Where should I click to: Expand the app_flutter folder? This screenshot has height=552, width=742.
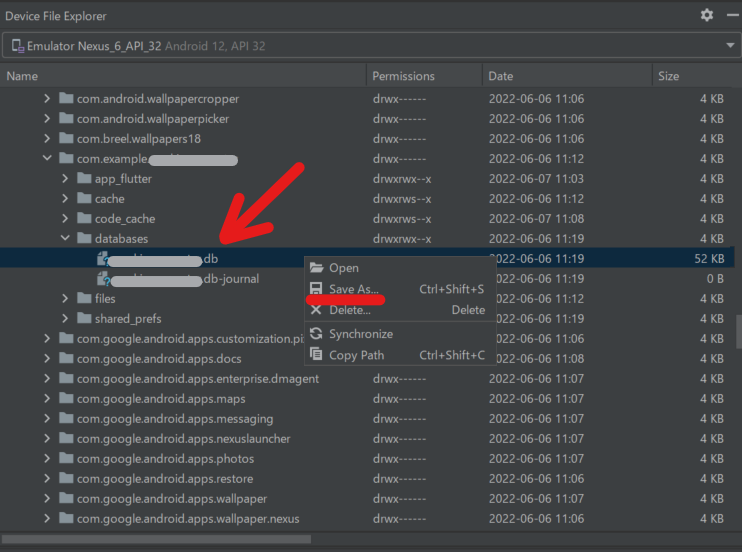pos(65,178)
